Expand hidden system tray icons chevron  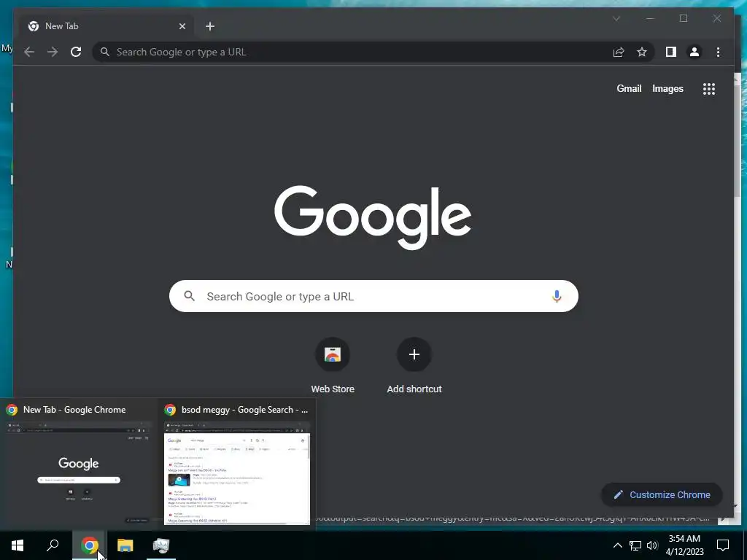pos(617,545)
